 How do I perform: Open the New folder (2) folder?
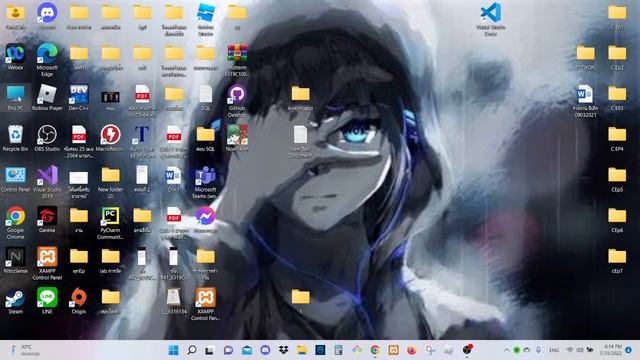(x=110, y=182)
